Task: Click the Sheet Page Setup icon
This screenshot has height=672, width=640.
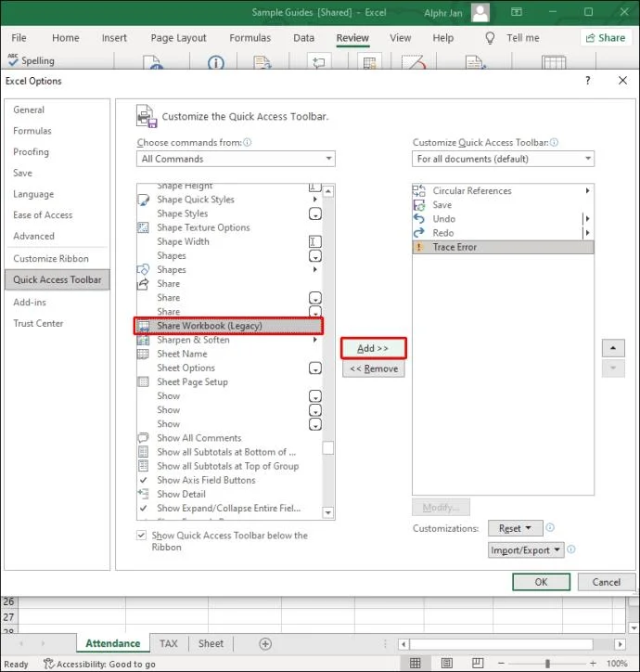Action: 143,381
